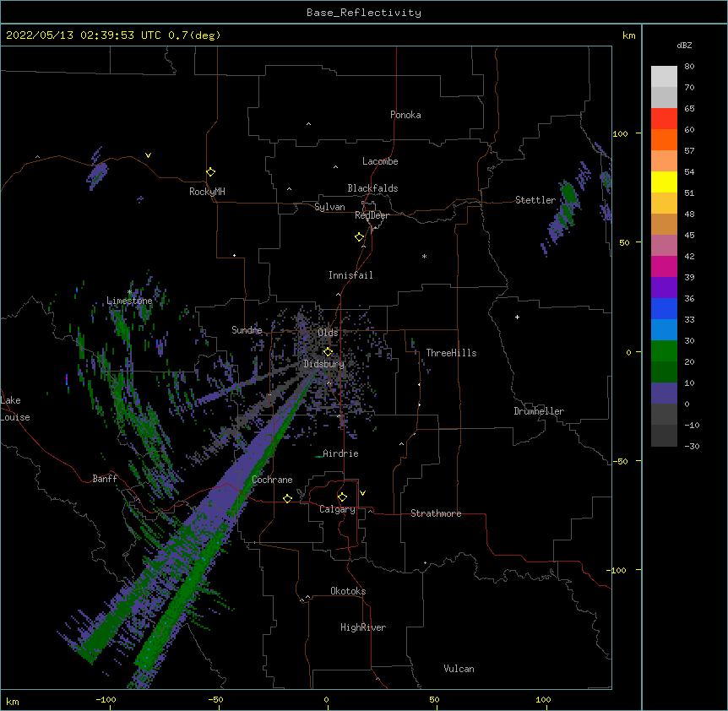The image size is (728, 711).
Task: Click the Stettler city label
Action: (x=535, y=200)
